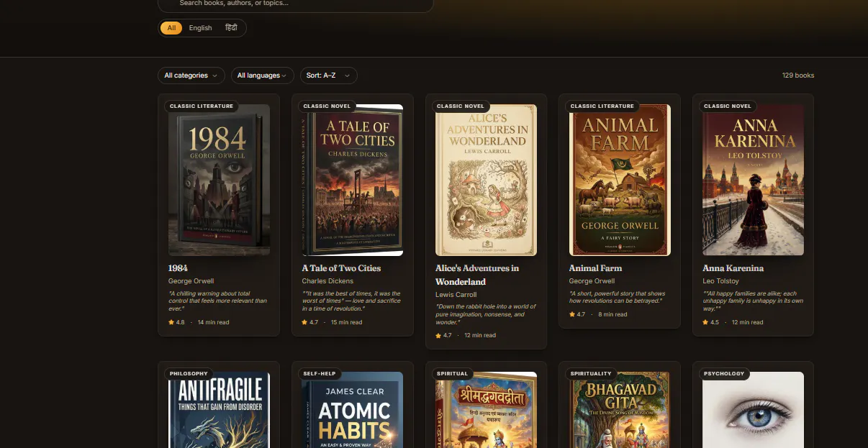Viewport: 868px width, 448px height.
Task: Click the 129 books count text
Action: click(798, 76)
